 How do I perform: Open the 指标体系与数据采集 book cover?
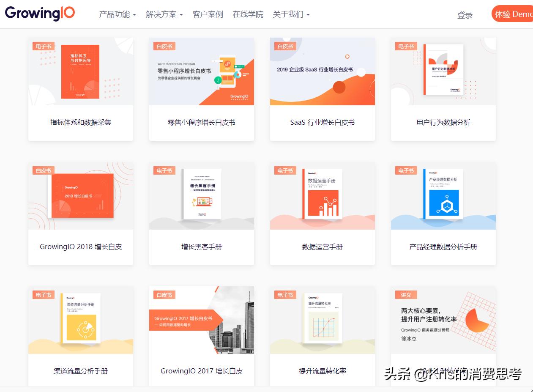(x=80, y=71)
